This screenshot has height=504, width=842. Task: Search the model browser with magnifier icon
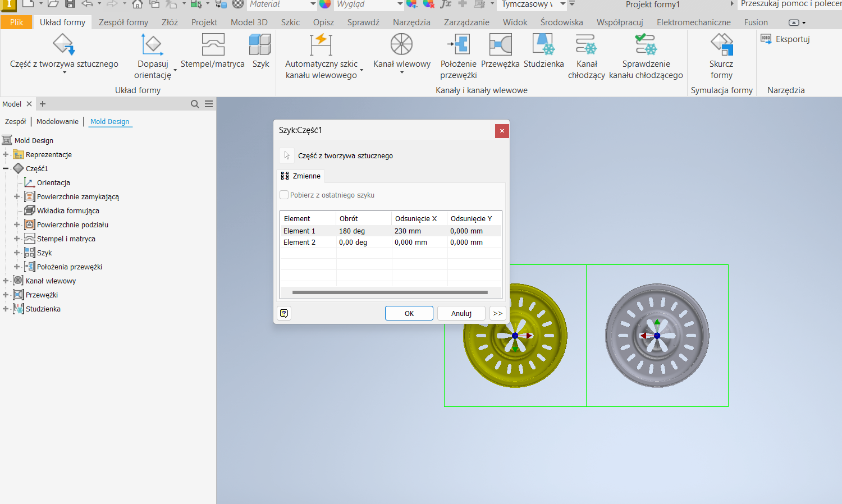(x=195, y=104)
